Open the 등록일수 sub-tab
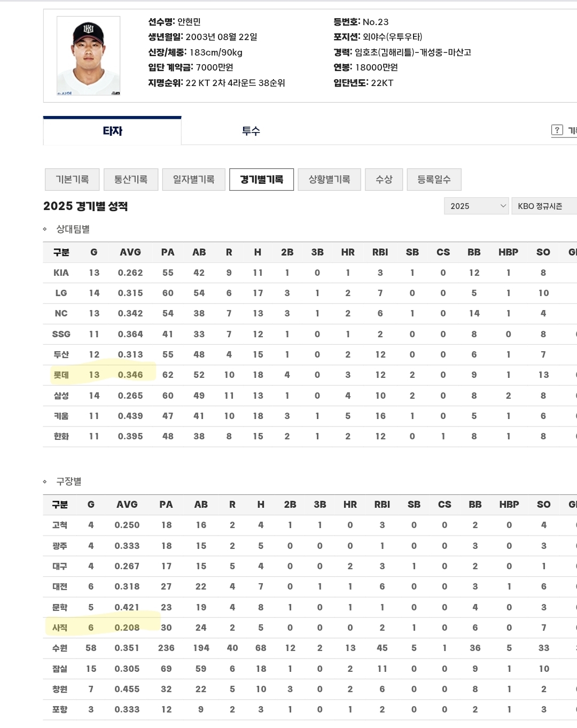577x728 pixels. tap(434, 180)
